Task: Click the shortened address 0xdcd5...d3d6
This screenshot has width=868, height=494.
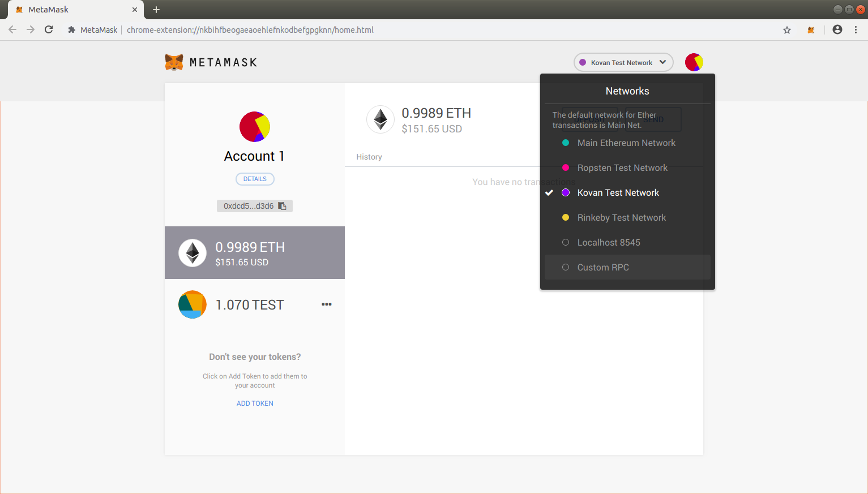Action: [x=250, y=205]
